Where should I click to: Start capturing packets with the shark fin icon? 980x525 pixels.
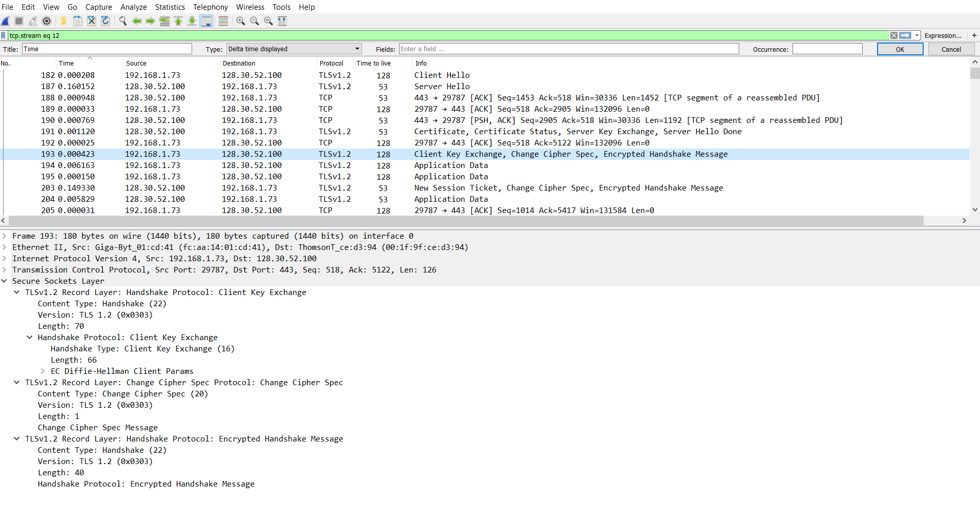coord(6,21)
